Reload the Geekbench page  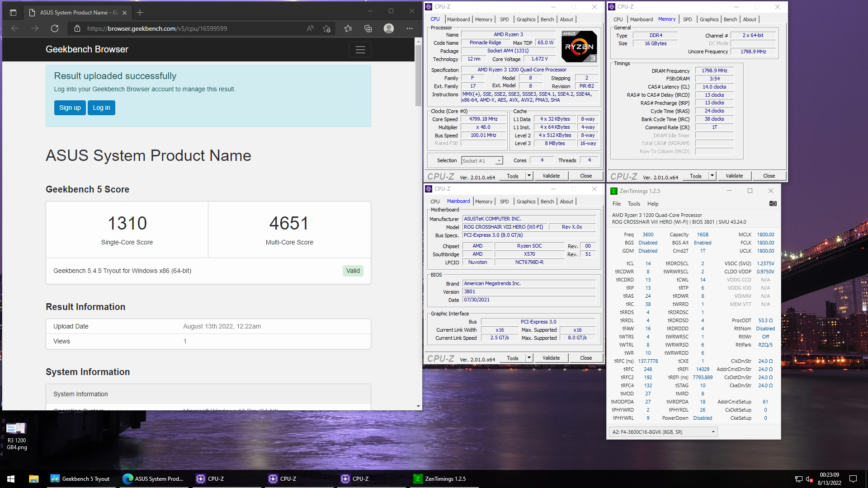(55, 28)
